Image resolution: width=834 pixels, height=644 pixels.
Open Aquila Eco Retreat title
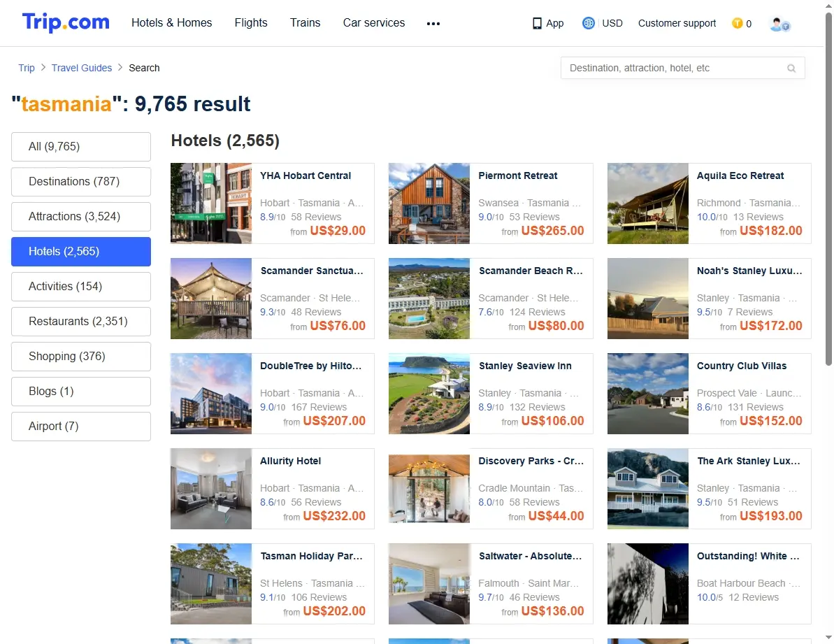pyautogui.click(x=740, y=176)
